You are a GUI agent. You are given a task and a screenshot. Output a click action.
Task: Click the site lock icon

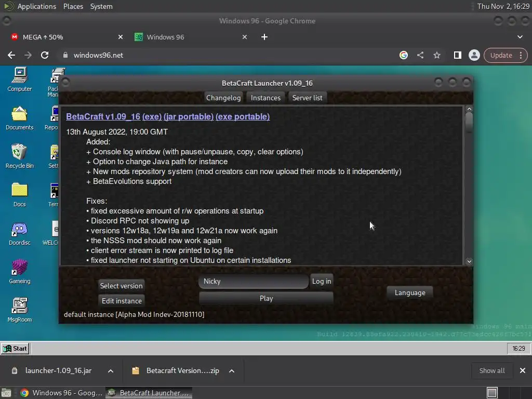(65, 55)
